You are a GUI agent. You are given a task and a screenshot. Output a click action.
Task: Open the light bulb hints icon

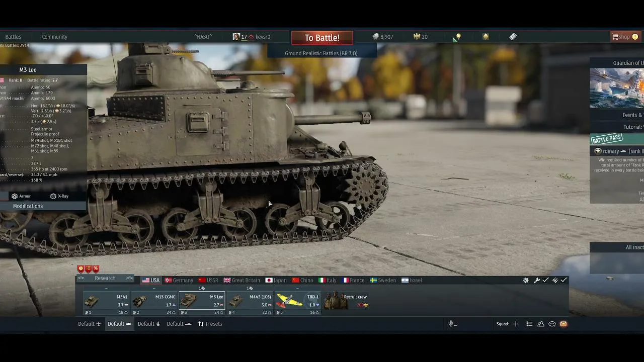(458, 37)
